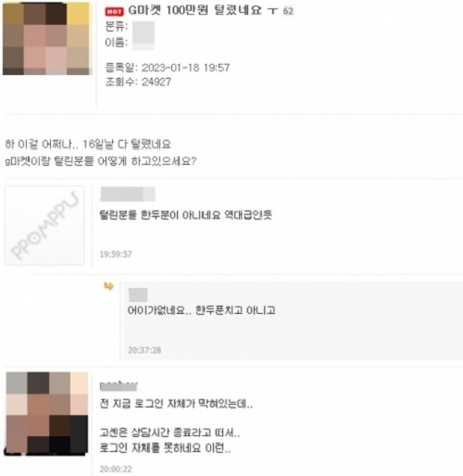Click the reply text 어이가없네요.. 한두푼치고 아니고
The width and height of the screenshot is (463, 476).
pyautogui.click(x=201, y=310)
